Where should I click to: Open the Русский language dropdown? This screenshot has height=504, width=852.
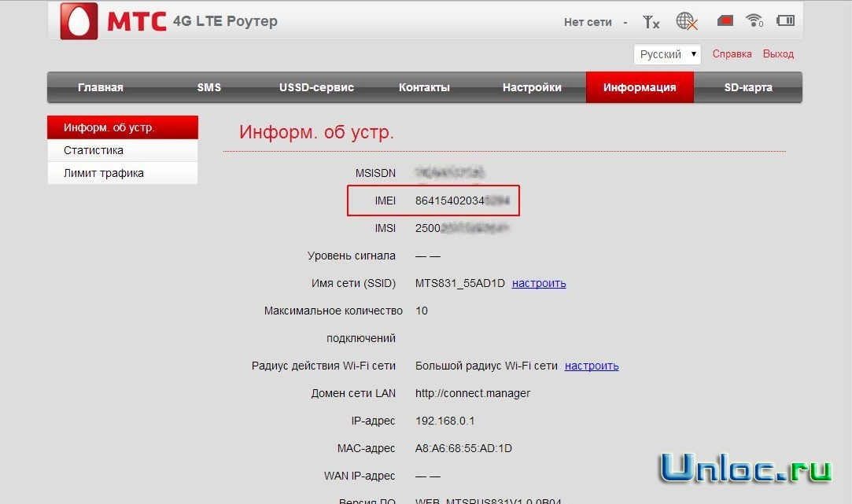(x=667, y=54)
